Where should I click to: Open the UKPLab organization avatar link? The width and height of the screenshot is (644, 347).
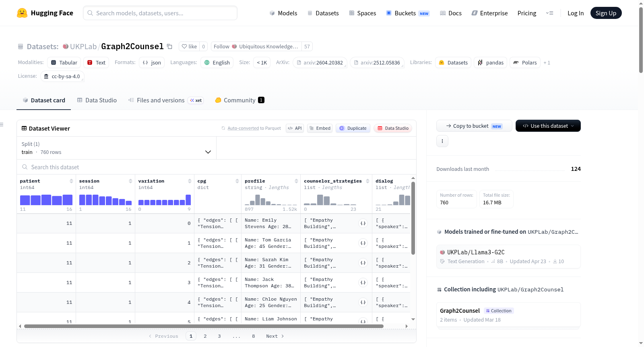[66, 46]
